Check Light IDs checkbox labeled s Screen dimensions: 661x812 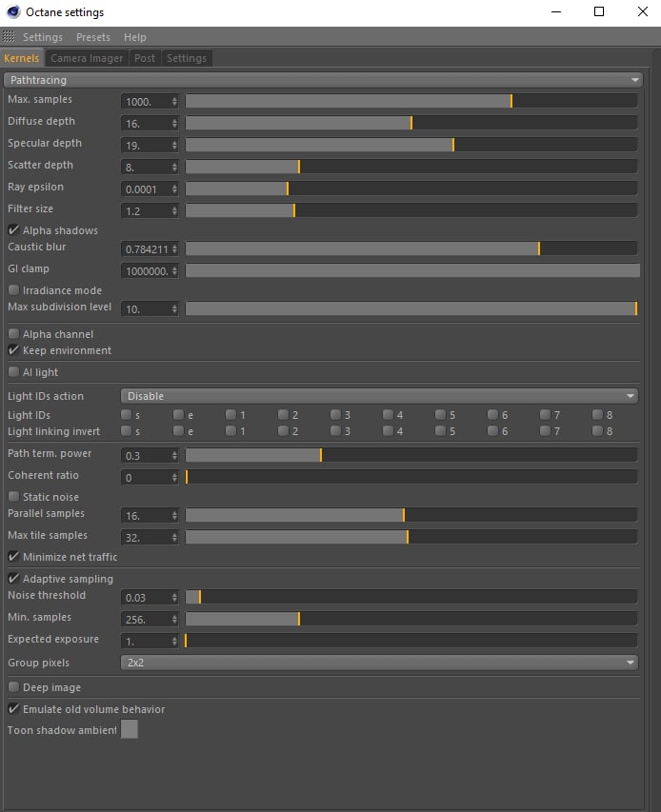(126, 415)
